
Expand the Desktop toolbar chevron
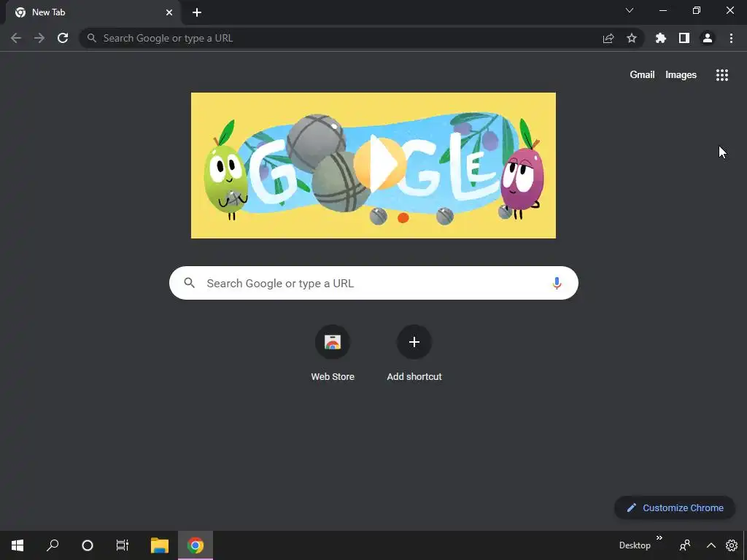pyautogui.click(x=659, y=537)
